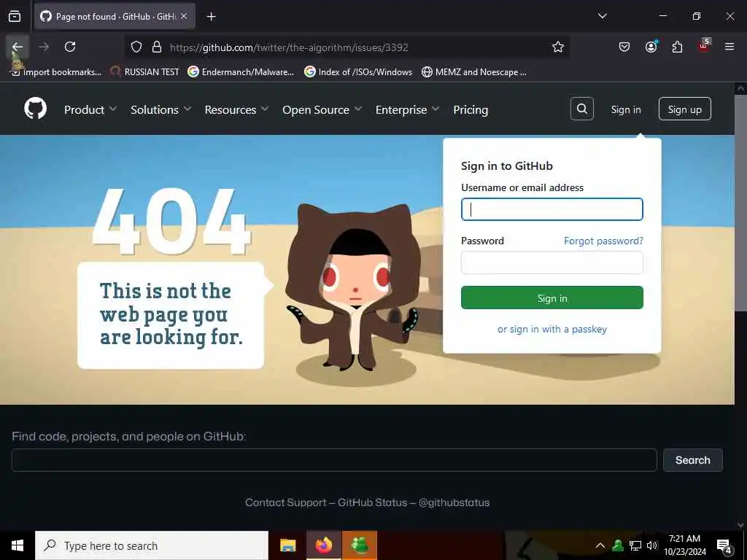This screenshot has height=560, width=747.
Task: Click the green Sign in button
Action: (551, 297)
